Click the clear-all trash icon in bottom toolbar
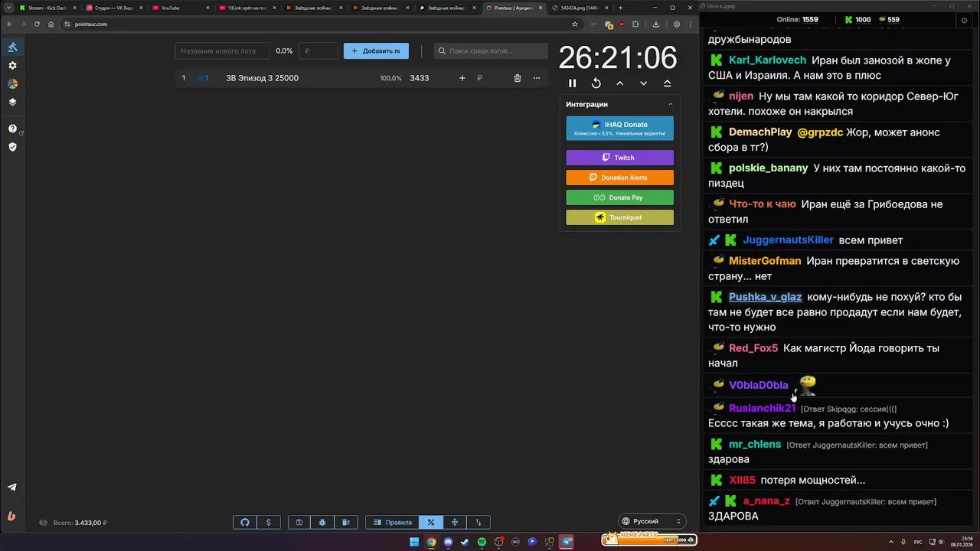This screenshot has height=551, width=980. [345, 523]
